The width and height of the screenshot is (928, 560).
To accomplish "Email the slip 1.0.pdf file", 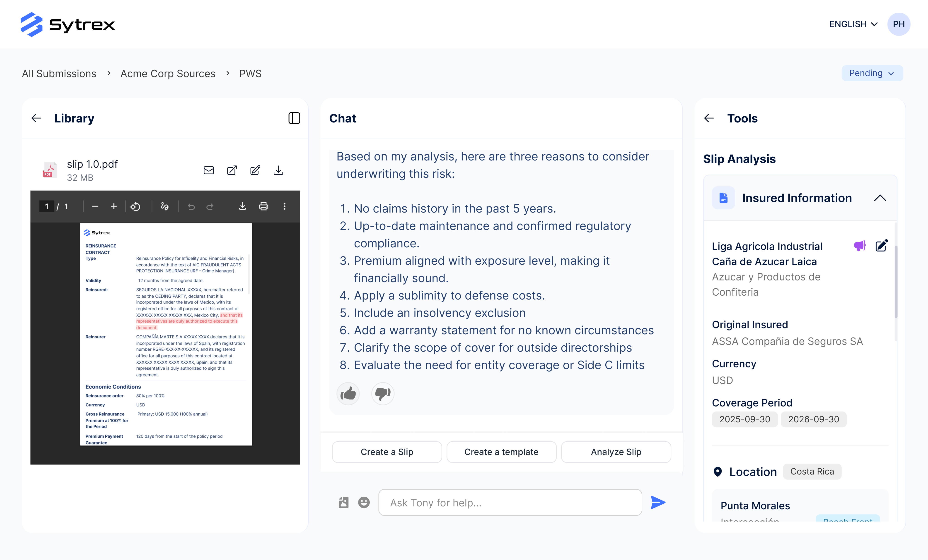I will point(209,170).
